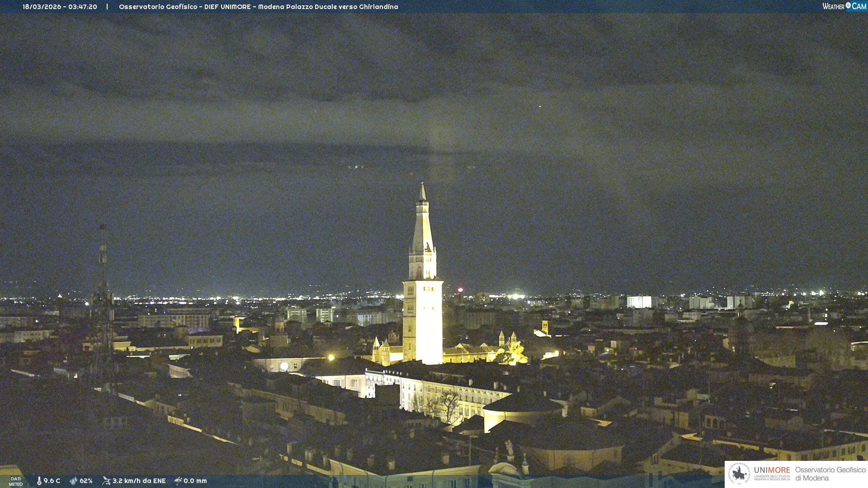Select the 9.6 C temperature reading
Image resolution: width=868 pixels, height=488 pixels.
click(x=52, y=481)
